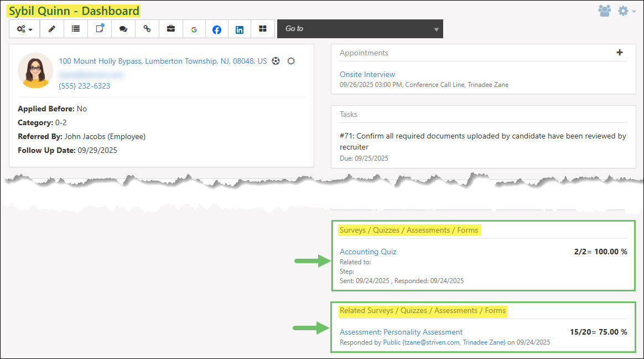Select the briefcase icon on toolbar
The image size is (644, 359).
coord(170,29)
